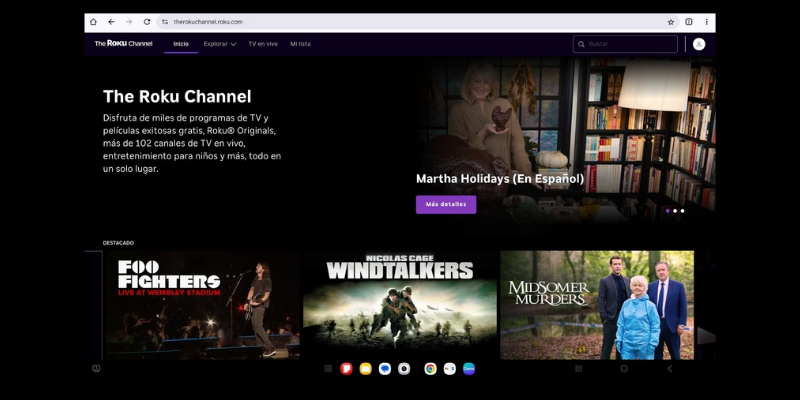This screenshot has height=400, width=800.
Task: Open the browser tab switcher button
Action: coord(689,21)
